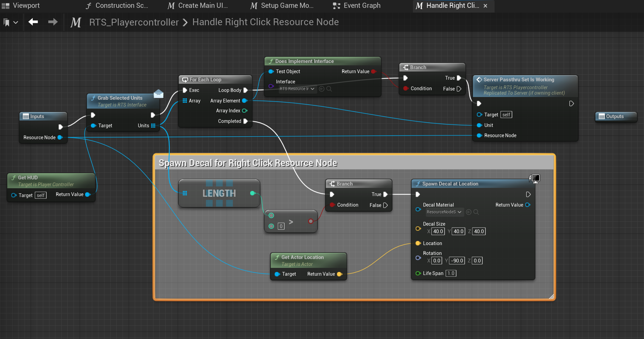Select the Outputs node
The image size is (644, 339).
[616, 116]
